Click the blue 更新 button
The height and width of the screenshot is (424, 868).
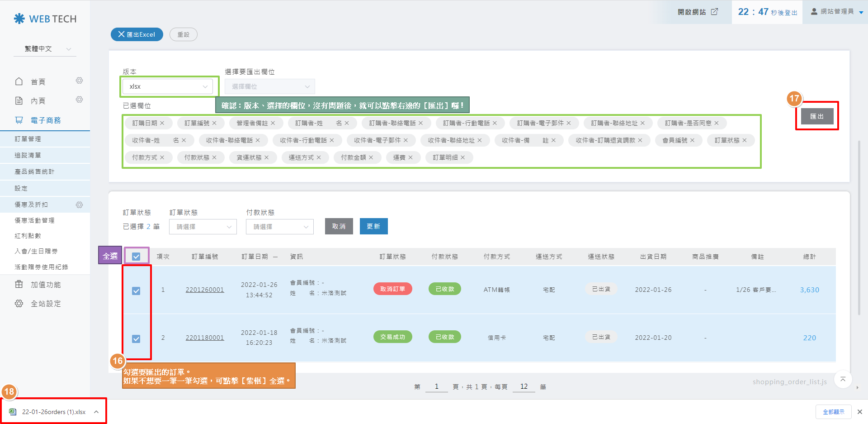[373, 226]
